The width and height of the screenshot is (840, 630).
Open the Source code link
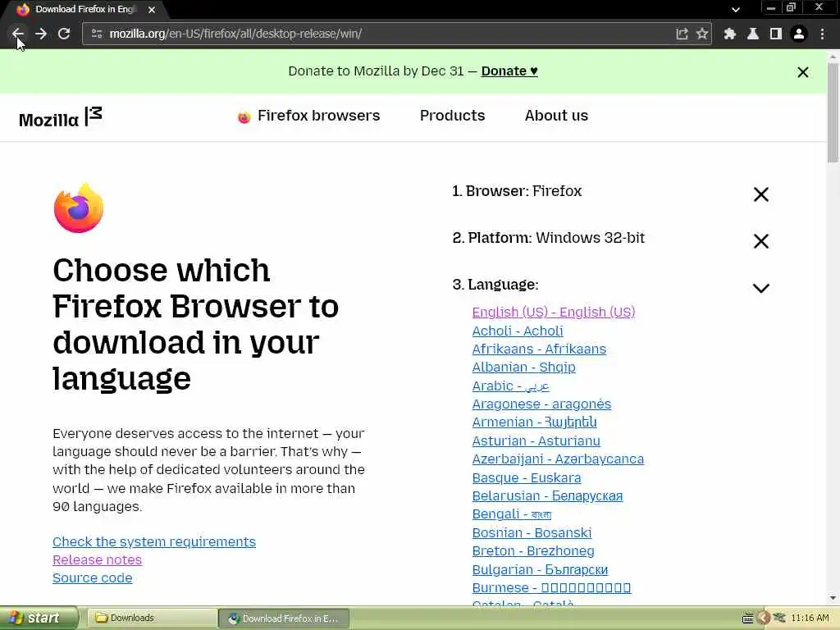point(92,578)
